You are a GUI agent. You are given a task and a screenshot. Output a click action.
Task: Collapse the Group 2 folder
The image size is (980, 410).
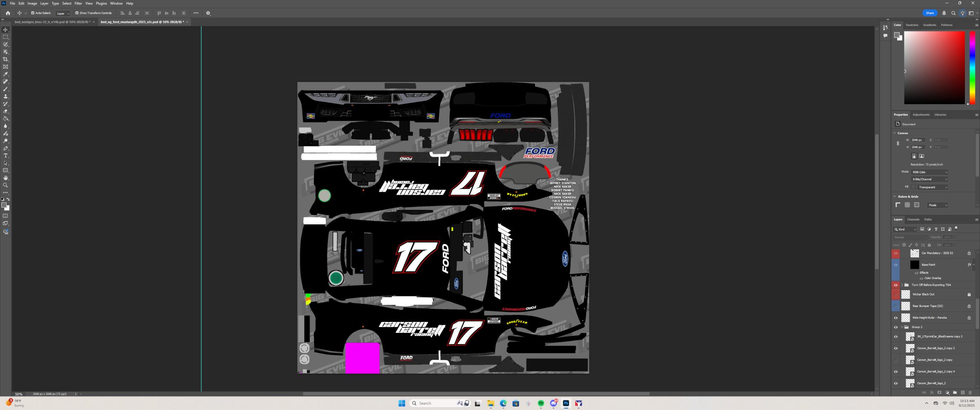pos(902,327)
